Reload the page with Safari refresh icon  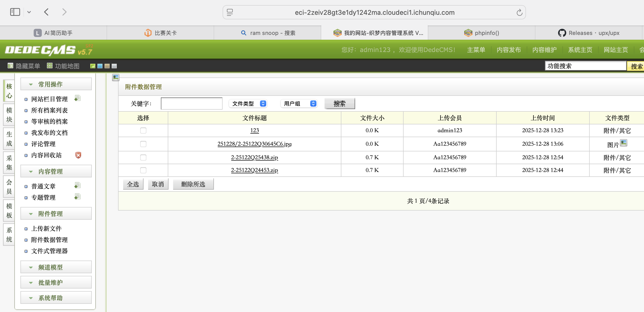[x=519, y=12]
